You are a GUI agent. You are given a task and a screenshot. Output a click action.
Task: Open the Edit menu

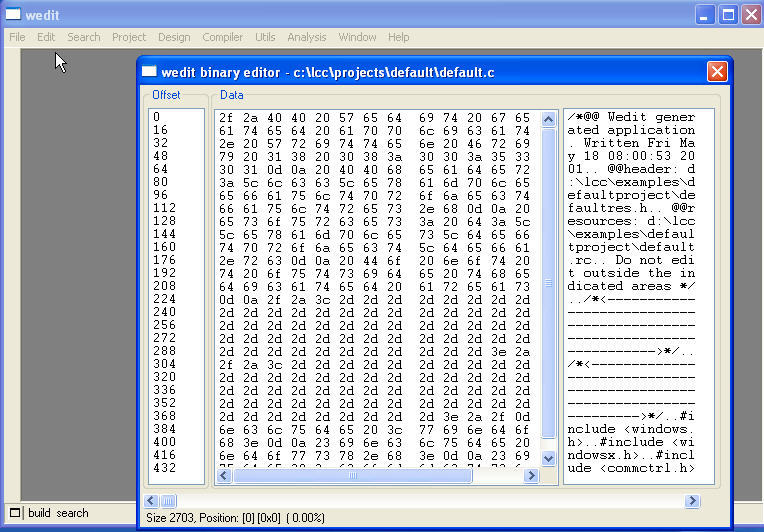click(x=46, y=37)
